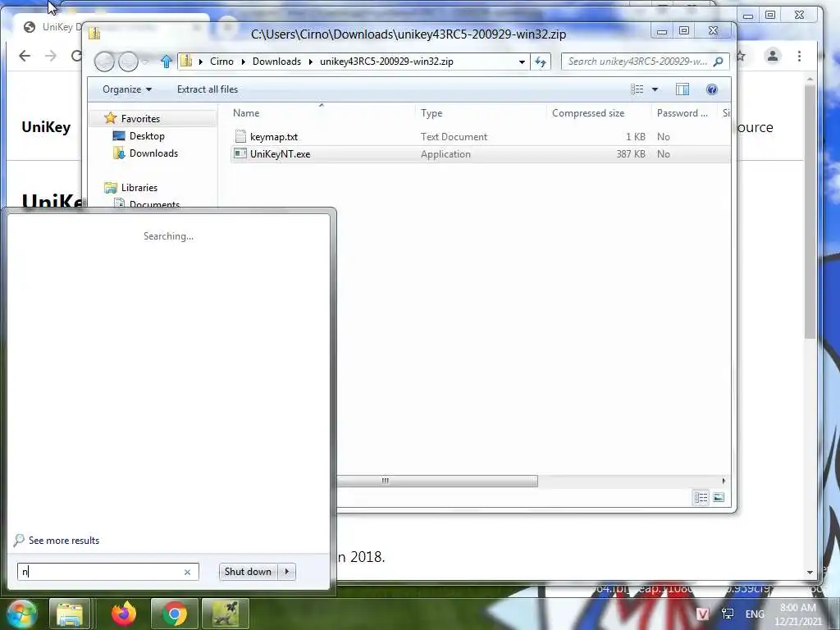
Task: Toggle the preview pane
Action: 682,89
